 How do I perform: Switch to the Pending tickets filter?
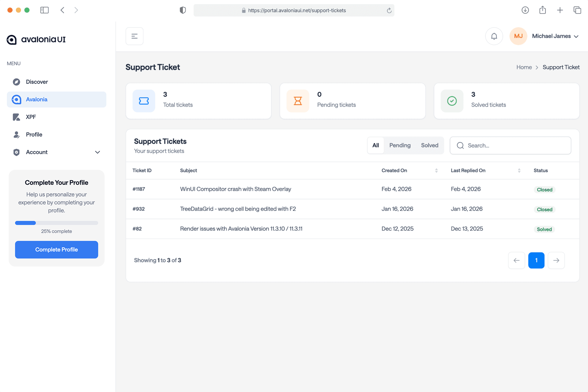point(400,145)
